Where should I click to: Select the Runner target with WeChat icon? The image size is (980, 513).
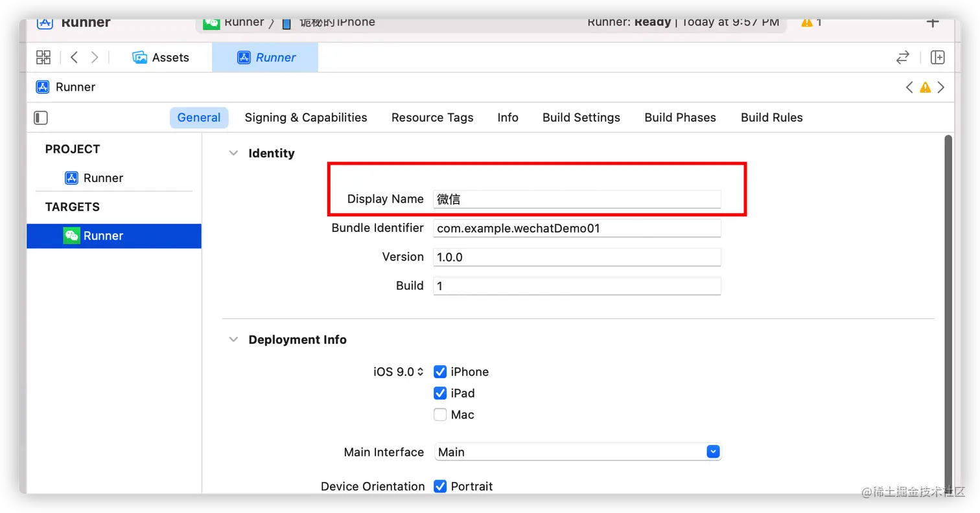114,236
